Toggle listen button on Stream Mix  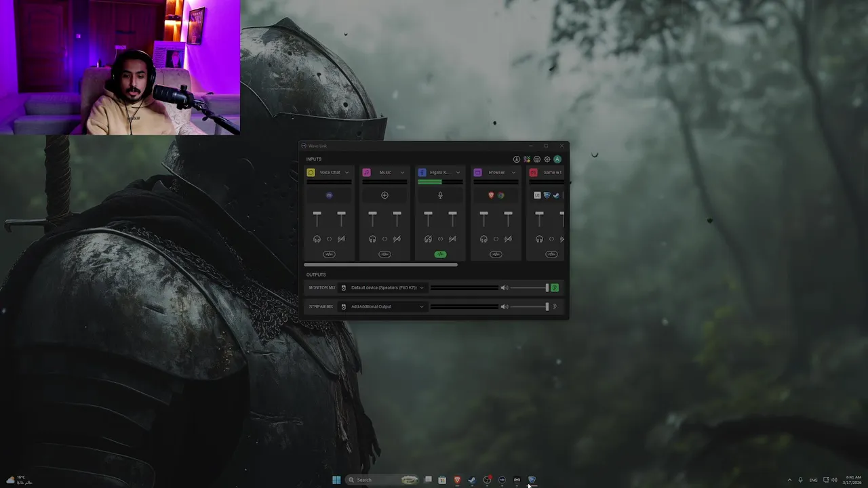click(x=555, y=307)
